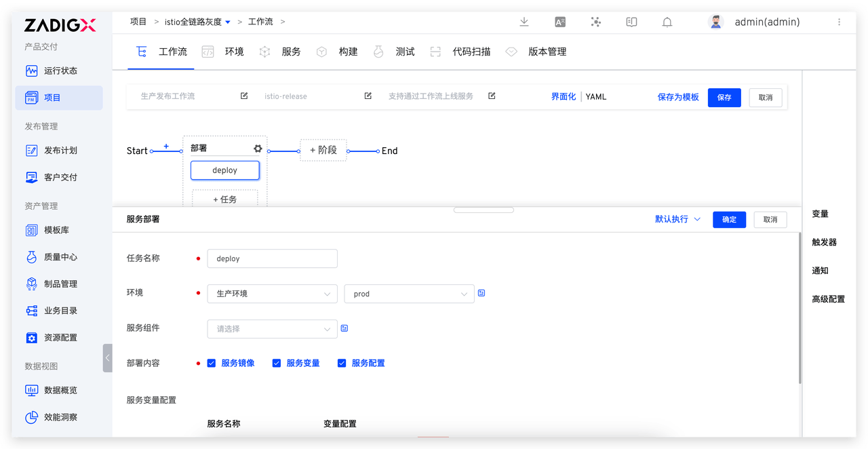Click the download icon in the top bar
868x449 pixels.
pos(524,22)
